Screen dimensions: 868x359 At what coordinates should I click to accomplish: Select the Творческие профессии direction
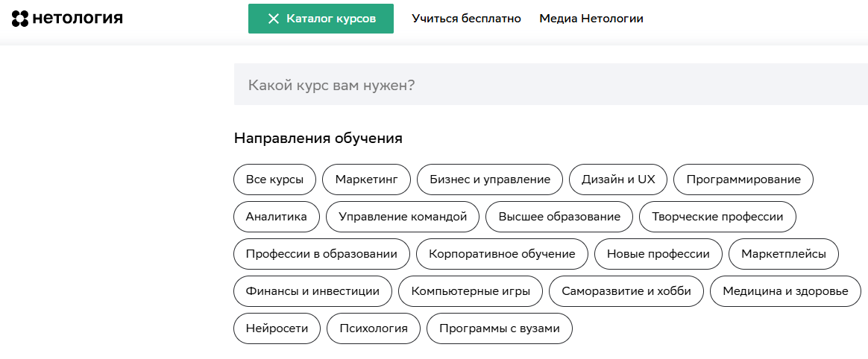[717, 217]
